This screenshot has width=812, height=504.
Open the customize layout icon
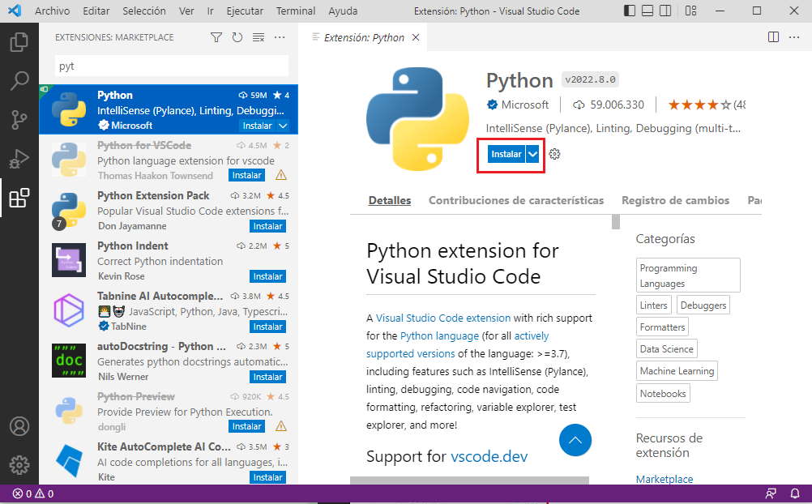tap(690, 11)
